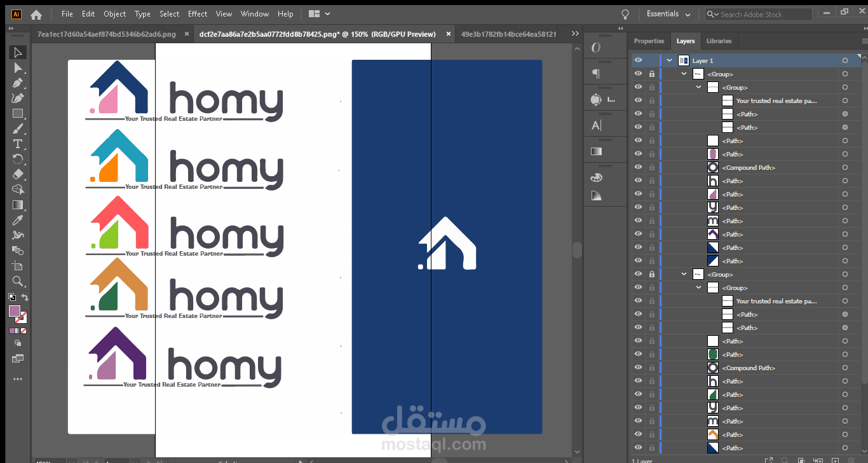Open the drawing modes button

(18, 343)
